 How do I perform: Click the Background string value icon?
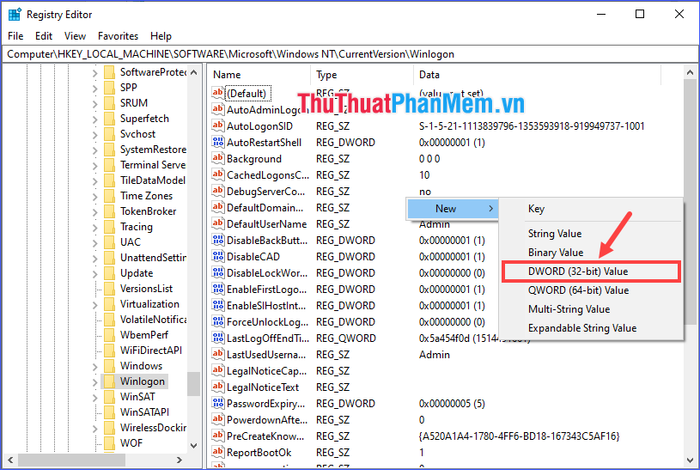[218, 159]
